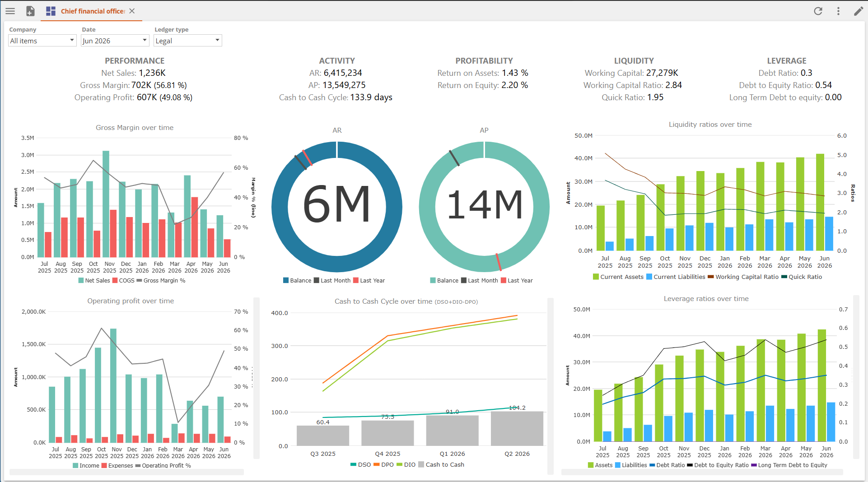Click AP value 13,549,275
The width and height of the screenshot is (868, 482).
tap(344, 85)
